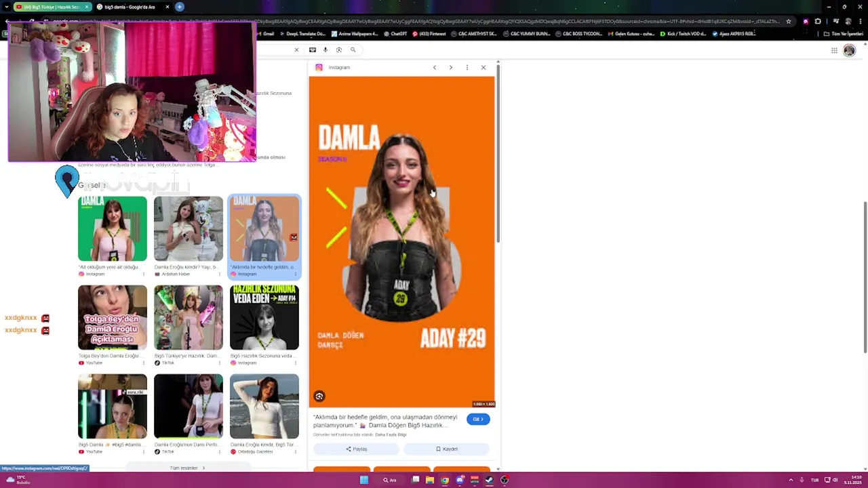Open the preview panel's three-dot options menu

coord(467,67)
